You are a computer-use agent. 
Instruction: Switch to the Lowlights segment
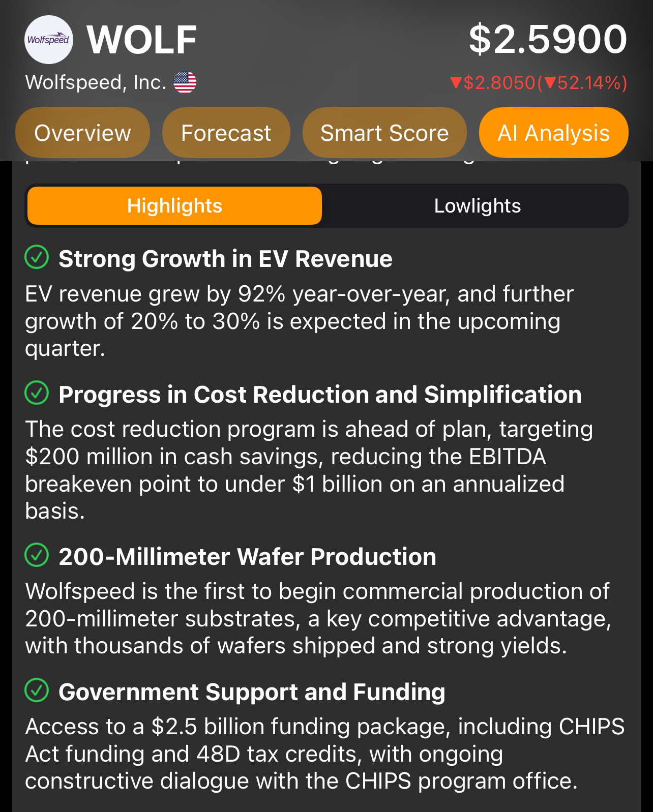pyautogui.click(x=477, y=206)
